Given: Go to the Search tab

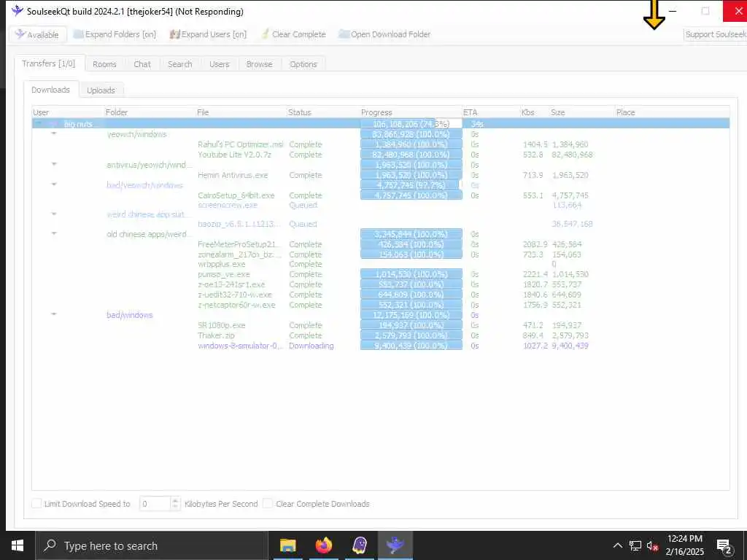Looking at the screenshot, I should tap(179, 64).
